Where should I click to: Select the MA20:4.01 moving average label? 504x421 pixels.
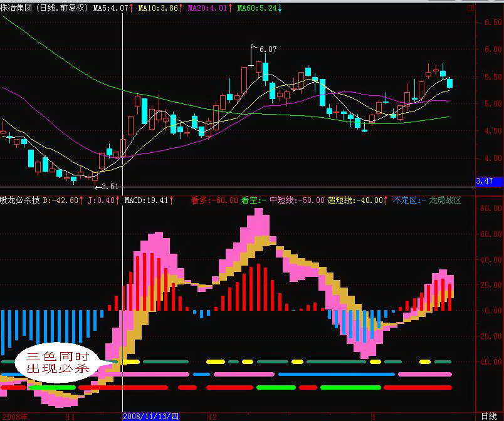(x=207, y=8)
